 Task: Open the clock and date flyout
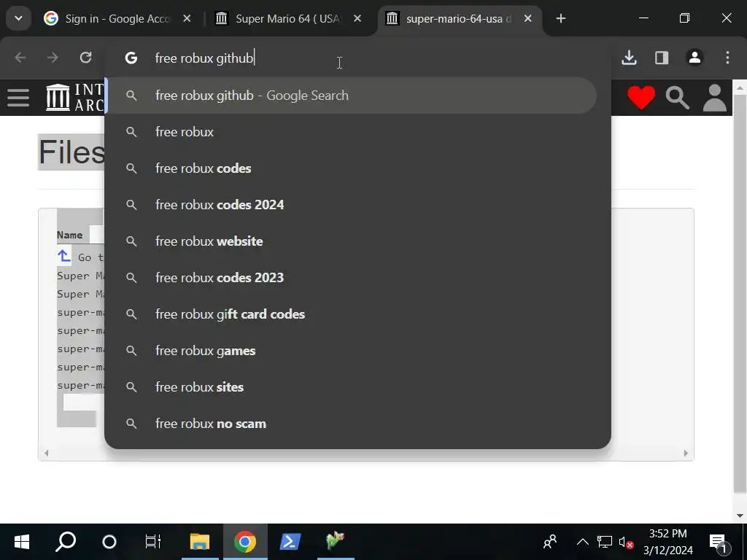point(668,542)
